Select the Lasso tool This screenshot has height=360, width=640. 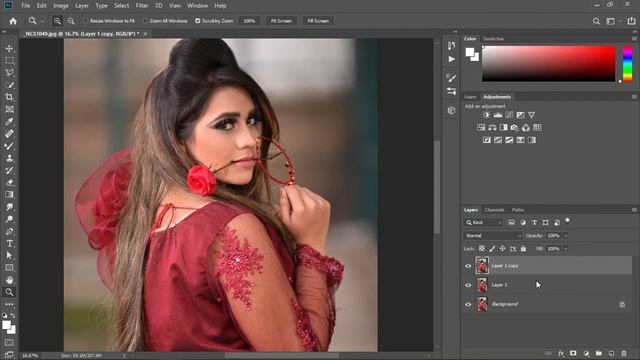[x=9, y=73]
